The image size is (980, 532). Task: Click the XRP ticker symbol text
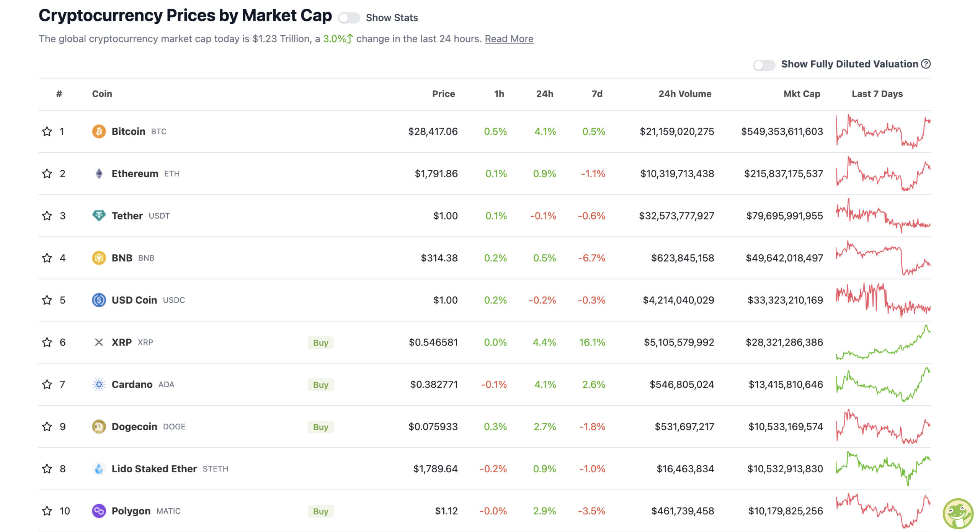(145, 342)
